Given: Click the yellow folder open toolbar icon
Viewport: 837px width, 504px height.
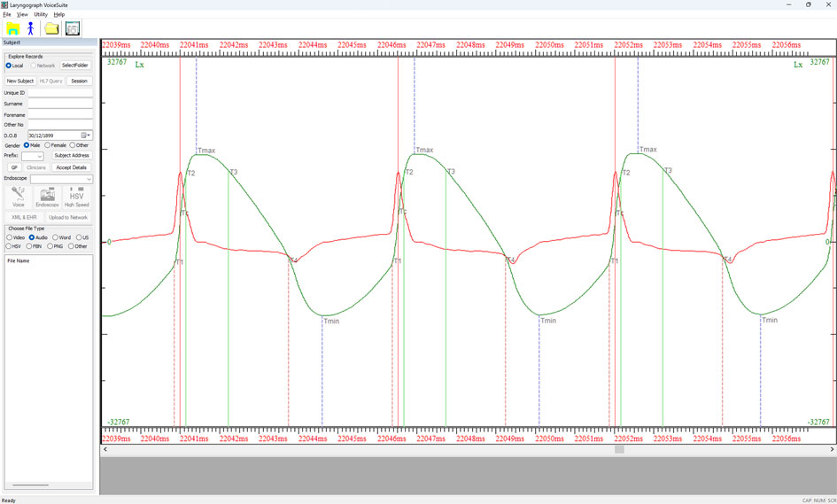Looking at the screenshot, I should [x=51, y=29].
